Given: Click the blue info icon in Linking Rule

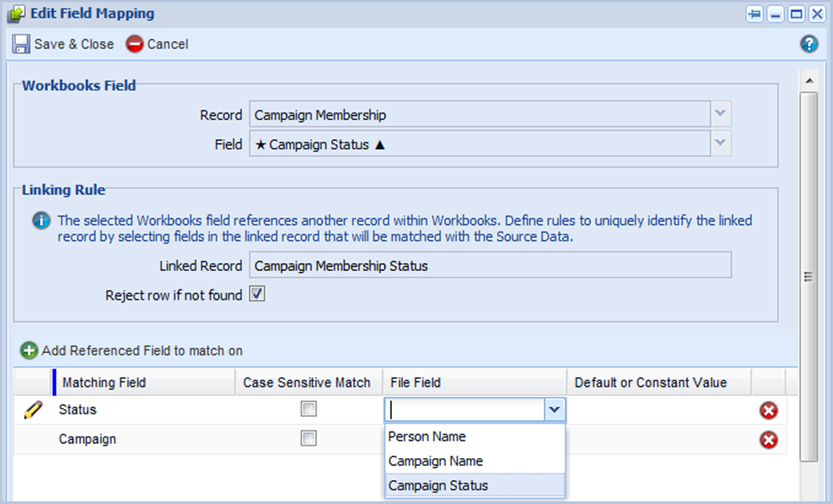Looking at the screenshot, I should 41,220.
